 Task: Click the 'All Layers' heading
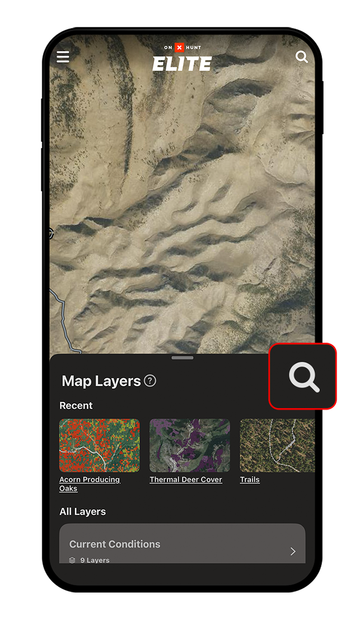(x=82, y=511)
